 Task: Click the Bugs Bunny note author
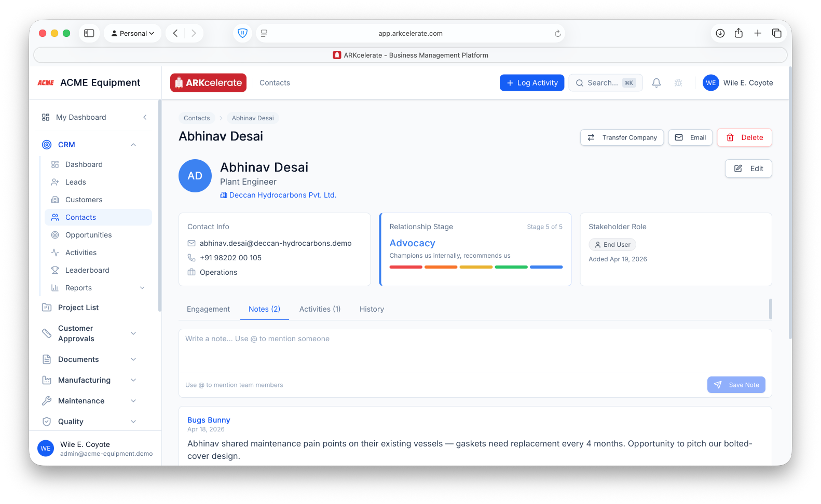point(209,420)
